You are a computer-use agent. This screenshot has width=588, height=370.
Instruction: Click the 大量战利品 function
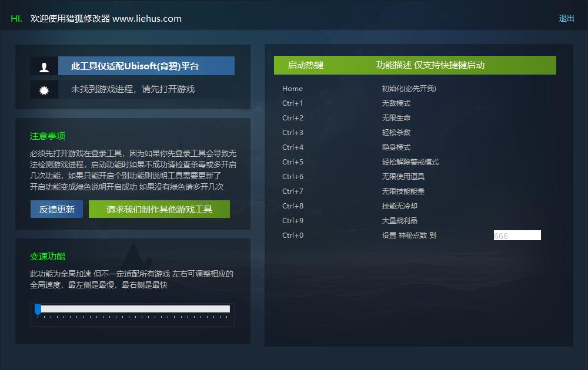(x=399, y=221)
